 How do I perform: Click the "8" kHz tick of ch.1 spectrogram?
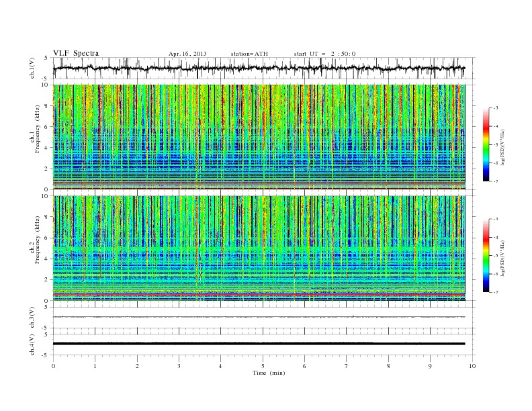[47, 106]
